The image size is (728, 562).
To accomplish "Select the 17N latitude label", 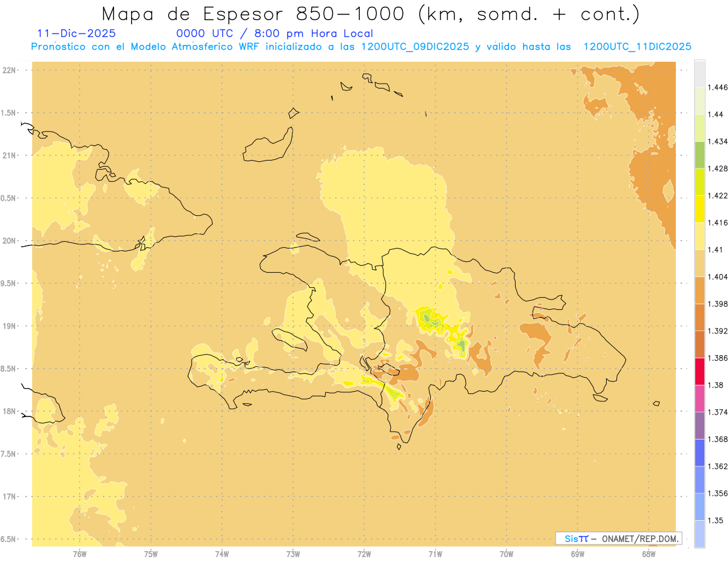I will point(10,497).
